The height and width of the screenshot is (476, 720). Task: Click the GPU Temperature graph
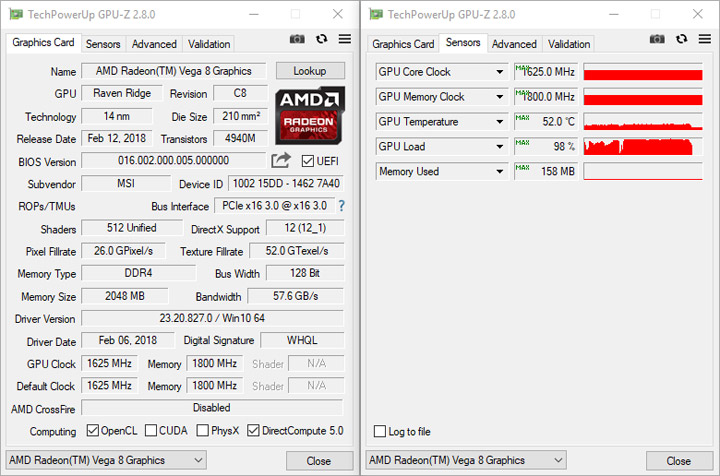pos(643,122)
